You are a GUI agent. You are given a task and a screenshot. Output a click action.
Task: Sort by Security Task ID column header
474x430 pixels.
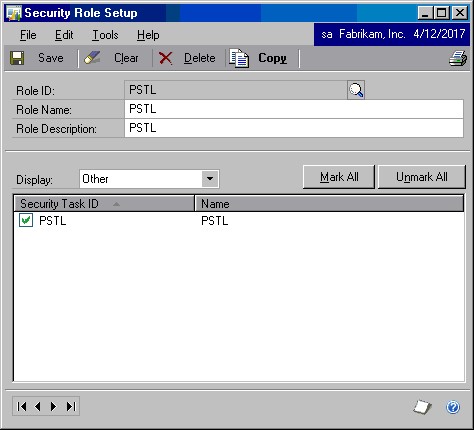(x=104, y=204)
